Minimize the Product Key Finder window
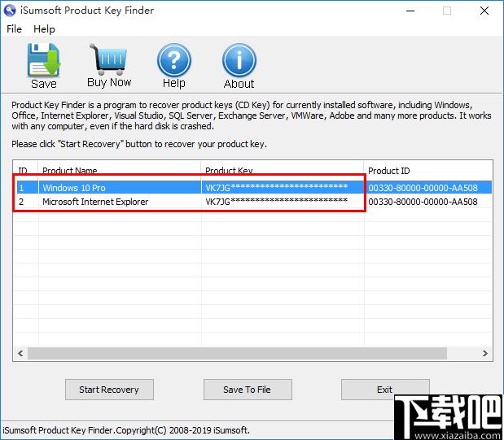 (410, 11)
